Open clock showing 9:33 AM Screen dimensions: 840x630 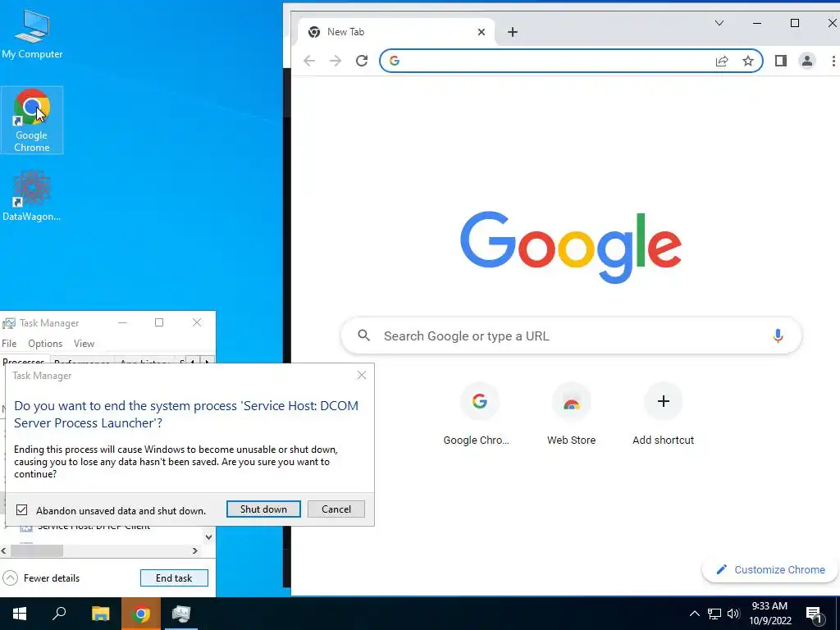pos(769,614)
